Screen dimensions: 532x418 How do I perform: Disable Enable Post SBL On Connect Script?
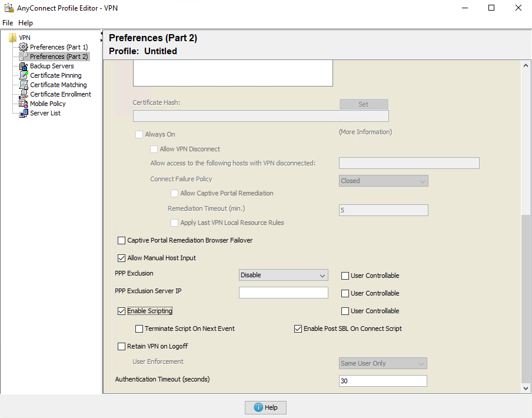[x=298, y=329]
